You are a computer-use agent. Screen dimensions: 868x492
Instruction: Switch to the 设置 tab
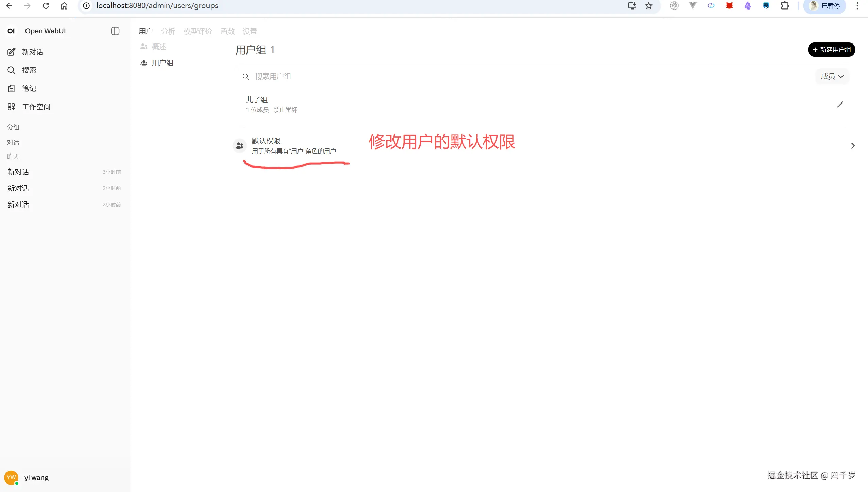pyautogui.click(x=250, y=31)
